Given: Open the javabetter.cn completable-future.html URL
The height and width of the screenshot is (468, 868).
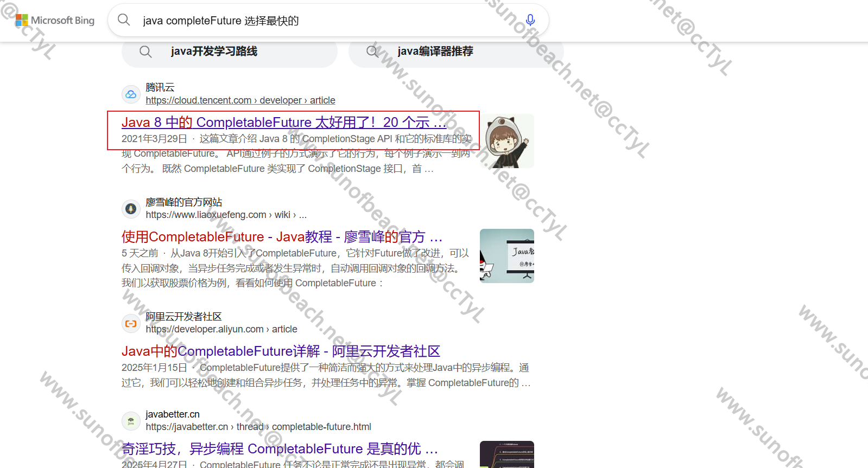Looking at the screenshot, I should tap(258, 427).
